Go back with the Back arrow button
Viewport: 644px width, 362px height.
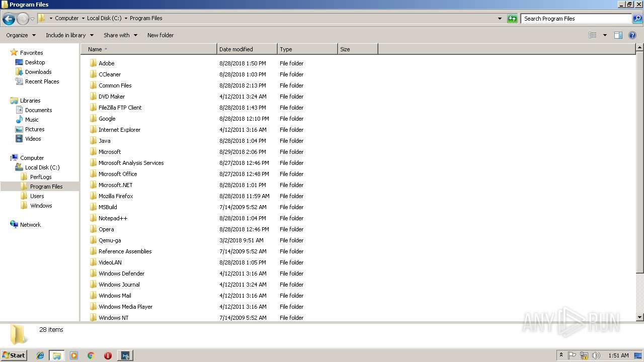click(x=9, y=19)
